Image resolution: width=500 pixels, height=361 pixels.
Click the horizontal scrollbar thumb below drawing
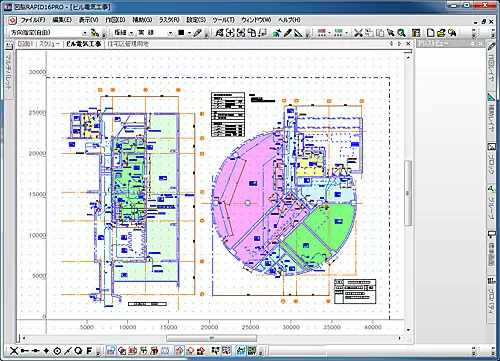(x=211, y=338)
